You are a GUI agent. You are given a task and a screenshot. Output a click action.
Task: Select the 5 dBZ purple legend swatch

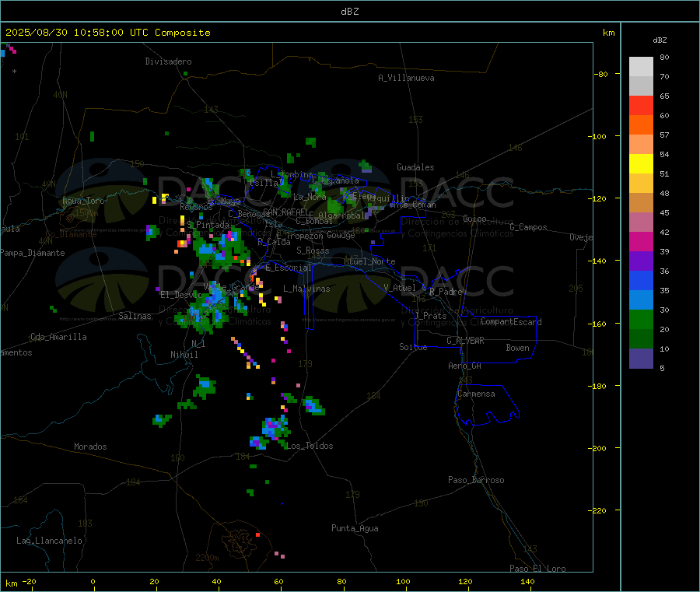(641, 359)
